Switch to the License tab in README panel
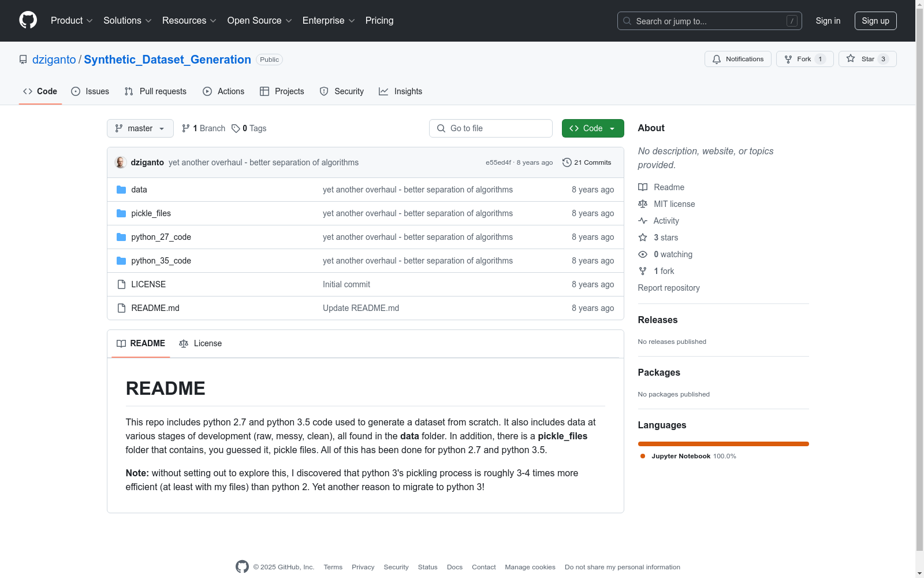The width and height of the screenshot is (924, 578). [200, 343]
